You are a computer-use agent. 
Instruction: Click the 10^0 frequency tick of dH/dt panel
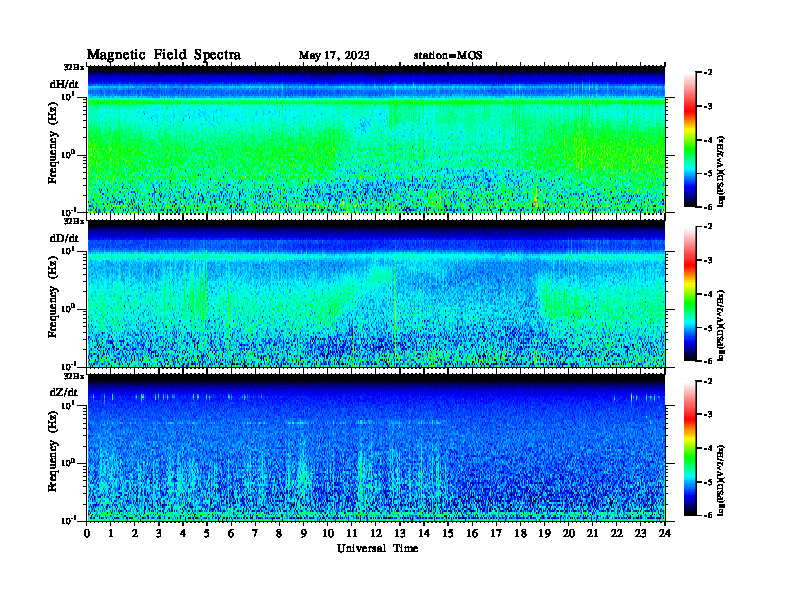68,154
